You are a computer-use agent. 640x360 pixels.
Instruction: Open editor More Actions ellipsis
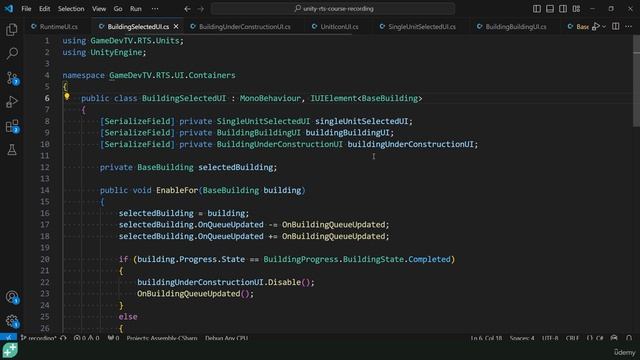coord(629,27)
